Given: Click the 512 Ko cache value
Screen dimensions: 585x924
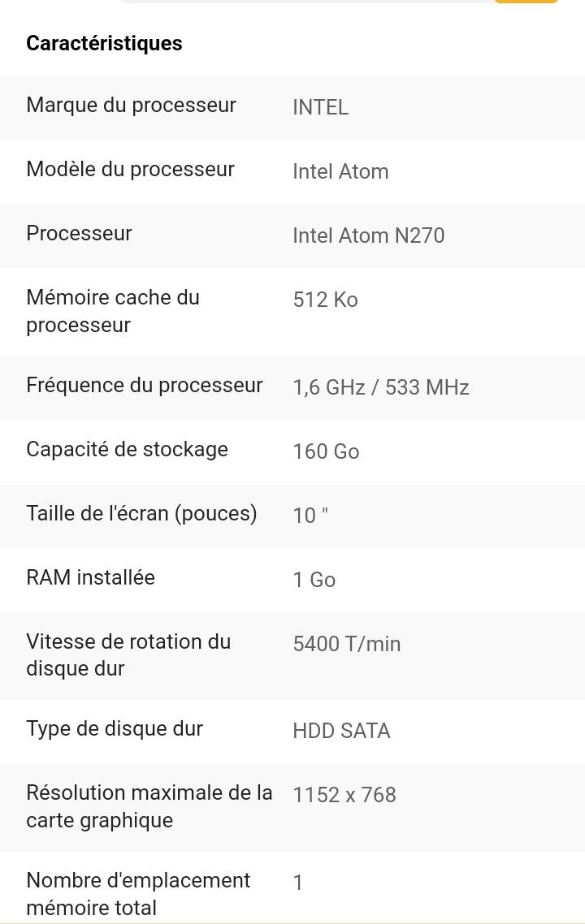Looking at the screenshot, I should tap(326, 300).
